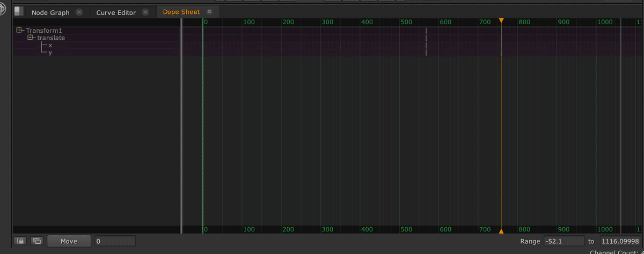Select the translate tree item

click(x=51, y=38)
